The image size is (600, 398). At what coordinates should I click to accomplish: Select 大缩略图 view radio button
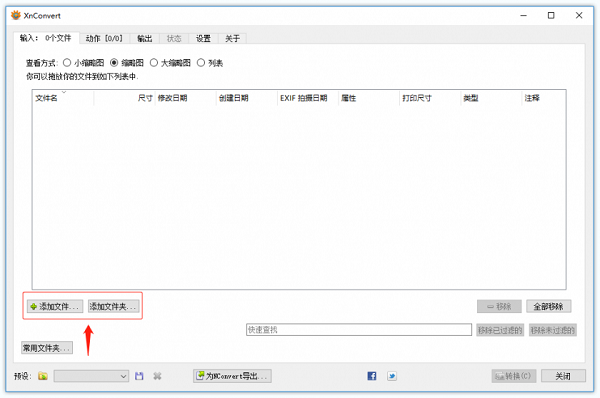[154, 63]
